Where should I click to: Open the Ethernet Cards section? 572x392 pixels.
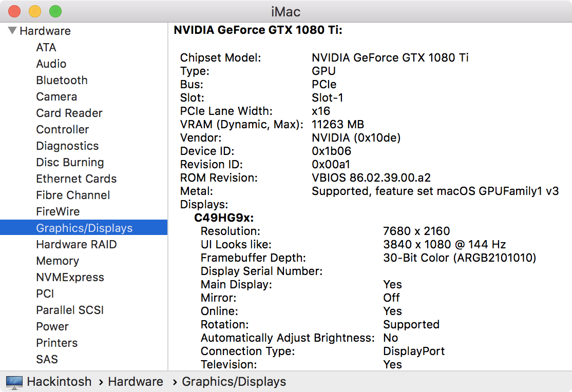pos(77,179)
